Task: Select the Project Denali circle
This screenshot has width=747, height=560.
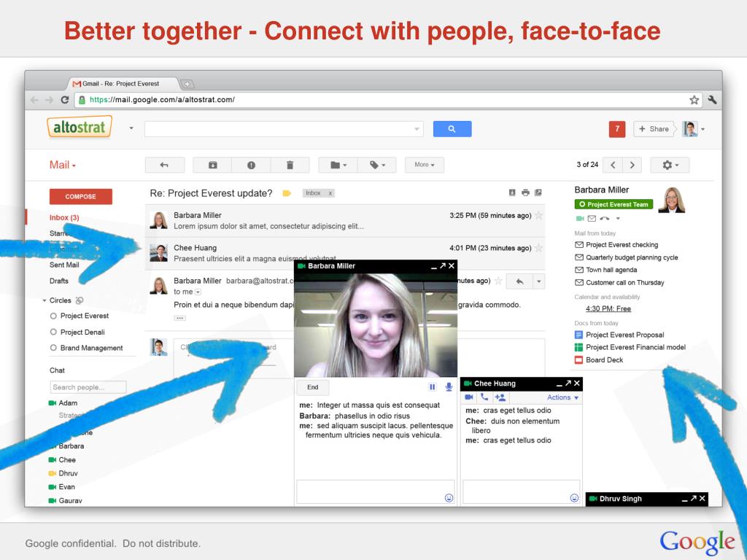Action: coord(77,332)
